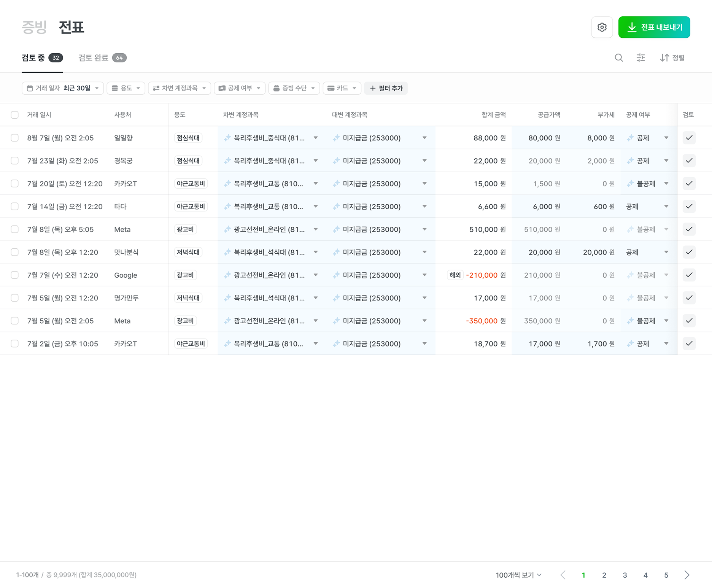Check the 경복궁 row checkbox
The height and width of the screenshot is (588, 712).
[14, 161]
